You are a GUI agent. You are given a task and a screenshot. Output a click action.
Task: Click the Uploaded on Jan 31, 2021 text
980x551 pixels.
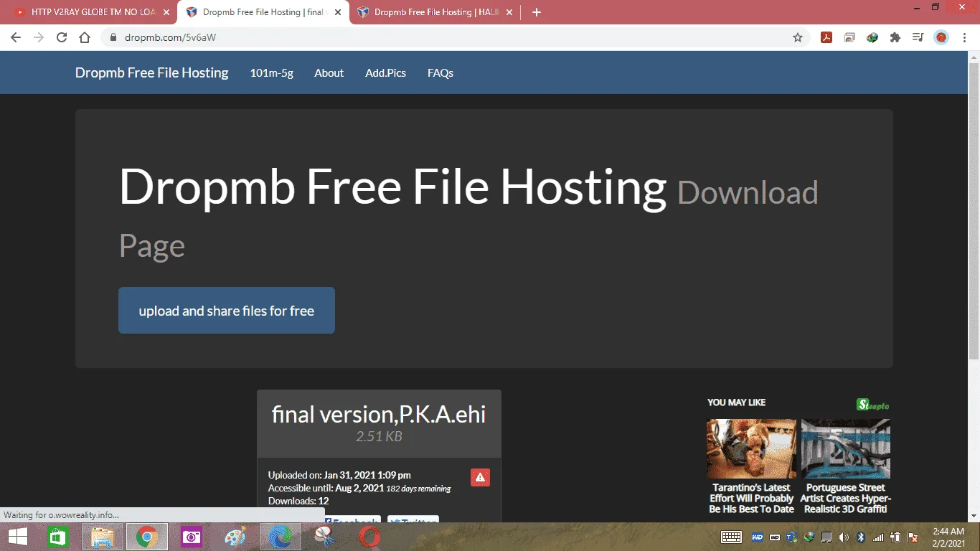(x=339, y=475)
